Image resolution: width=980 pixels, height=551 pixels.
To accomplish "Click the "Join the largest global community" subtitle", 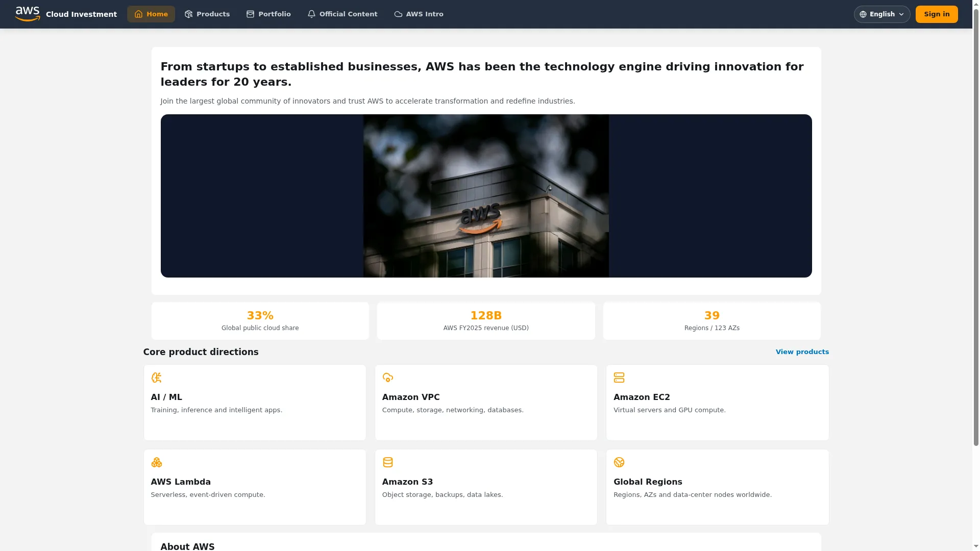I will tap(367, 101).
